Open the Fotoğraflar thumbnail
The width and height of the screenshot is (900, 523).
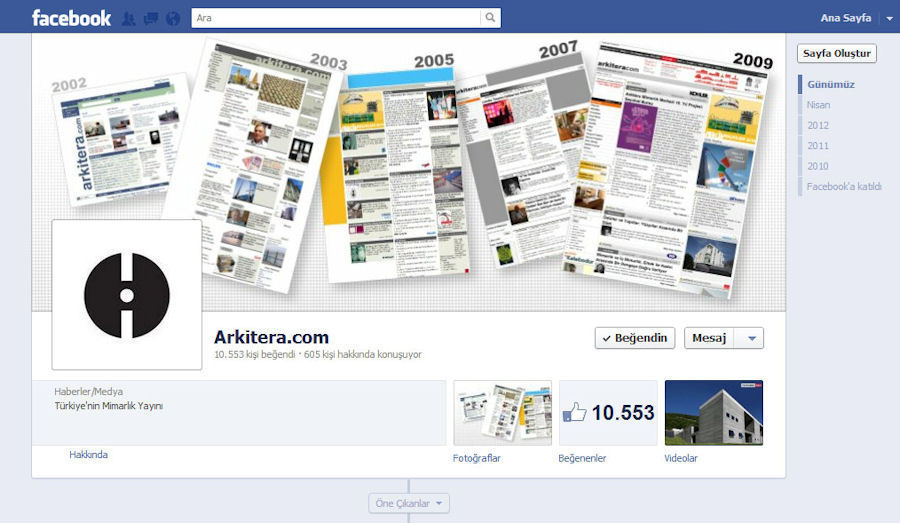pyautogui.click(x=502, y=412)
